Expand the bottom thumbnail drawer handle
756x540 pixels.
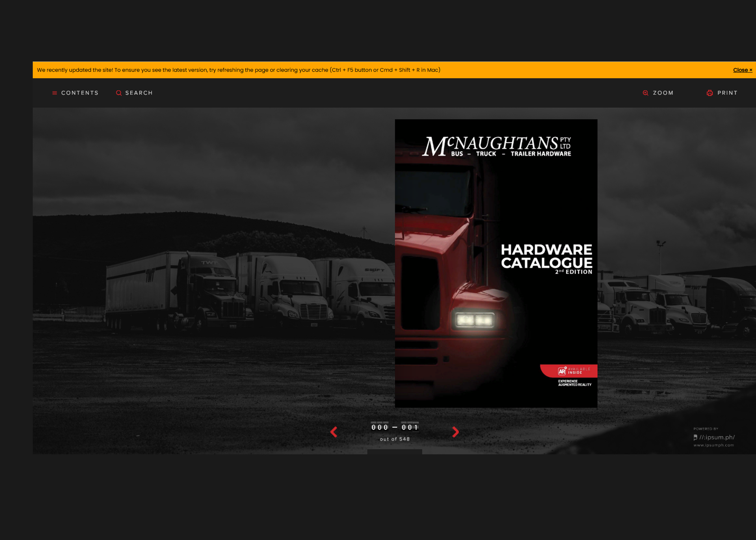tap(395, 451)
